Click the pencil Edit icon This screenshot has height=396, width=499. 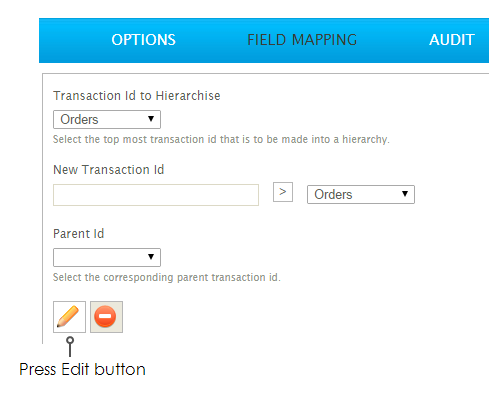tap(69, 317)
